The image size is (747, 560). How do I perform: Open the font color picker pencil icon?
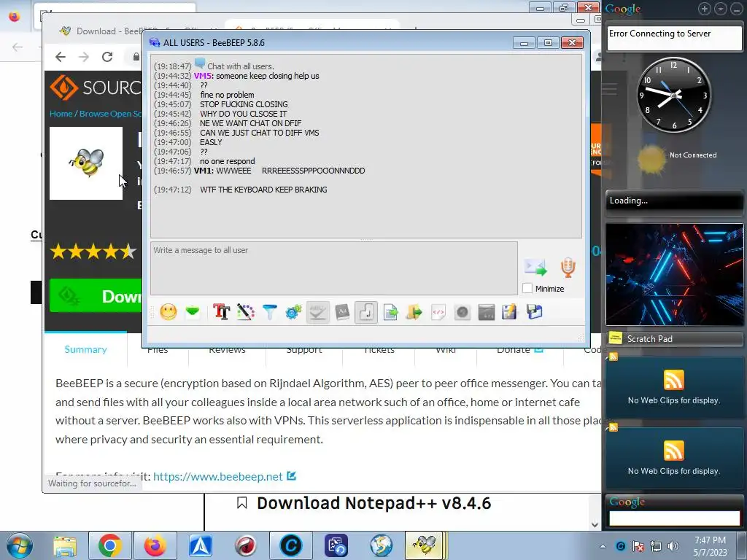[x=245, y=312]
